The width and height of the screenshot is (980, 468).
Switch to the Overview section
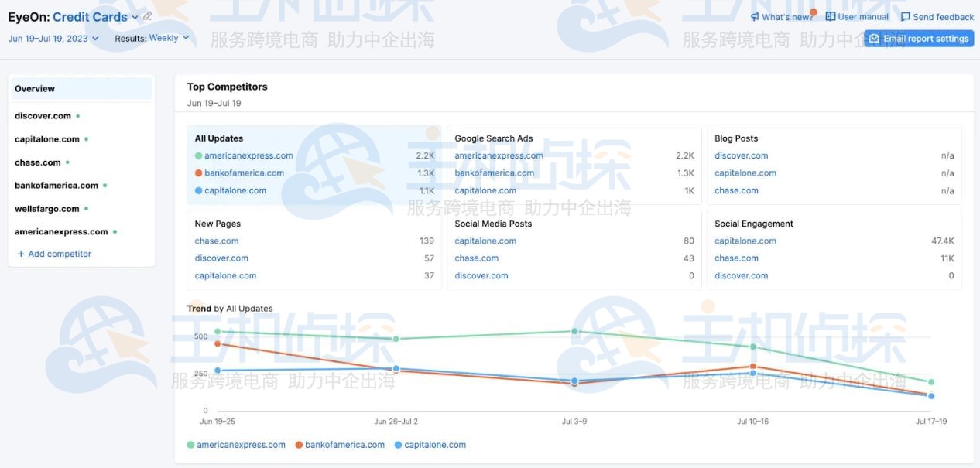pyautogui.click(x=34, y=88)
